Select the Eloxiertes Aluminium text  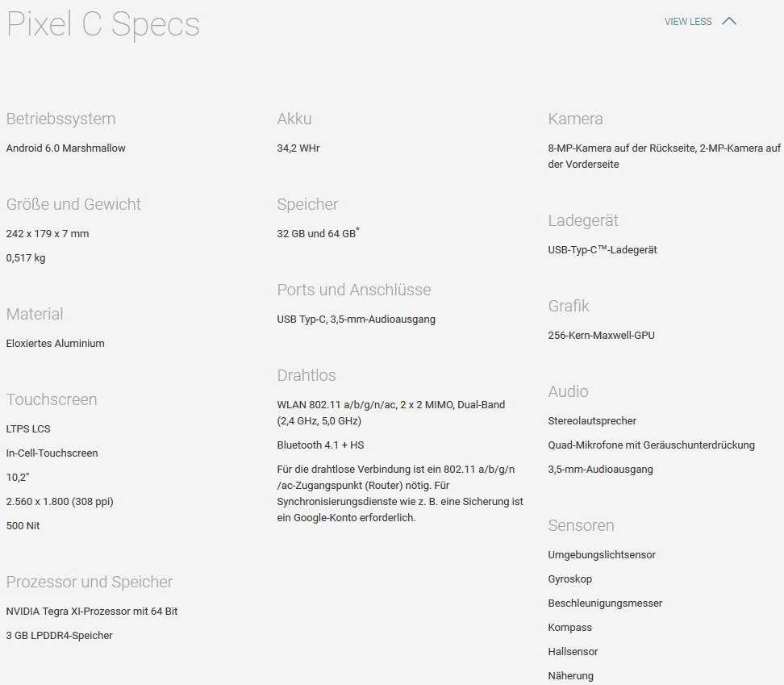pyautogui.click(x=55, y=344)
